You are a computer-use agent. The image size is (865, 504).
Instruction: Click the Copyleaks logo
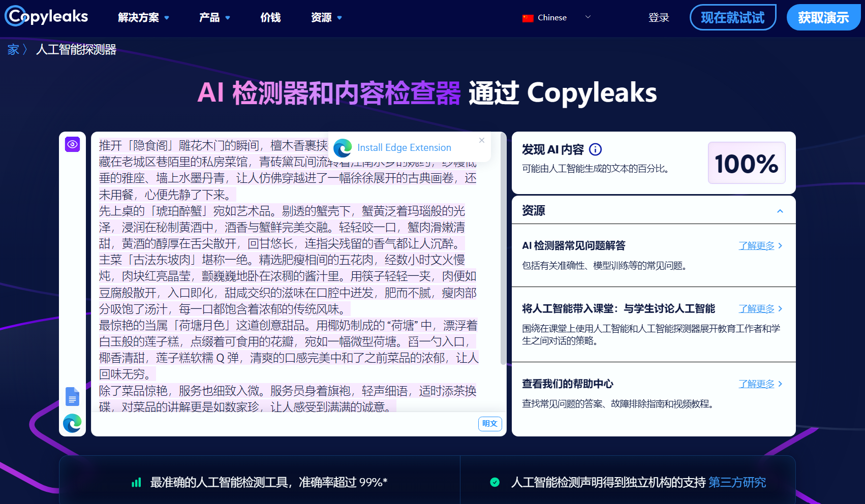pyautogui.click(x=46, y=16)
